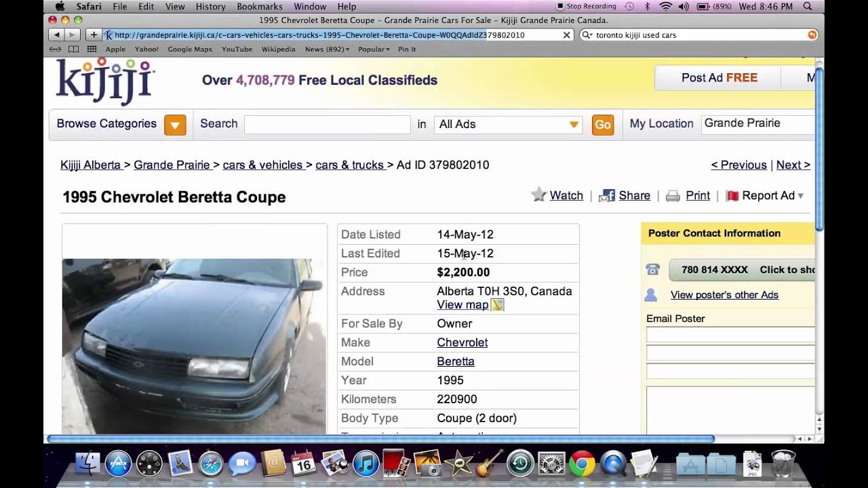Open View poster's other Ads link
Screen dimensions: 868x488
pyautogui.click(x=724, y=295)
